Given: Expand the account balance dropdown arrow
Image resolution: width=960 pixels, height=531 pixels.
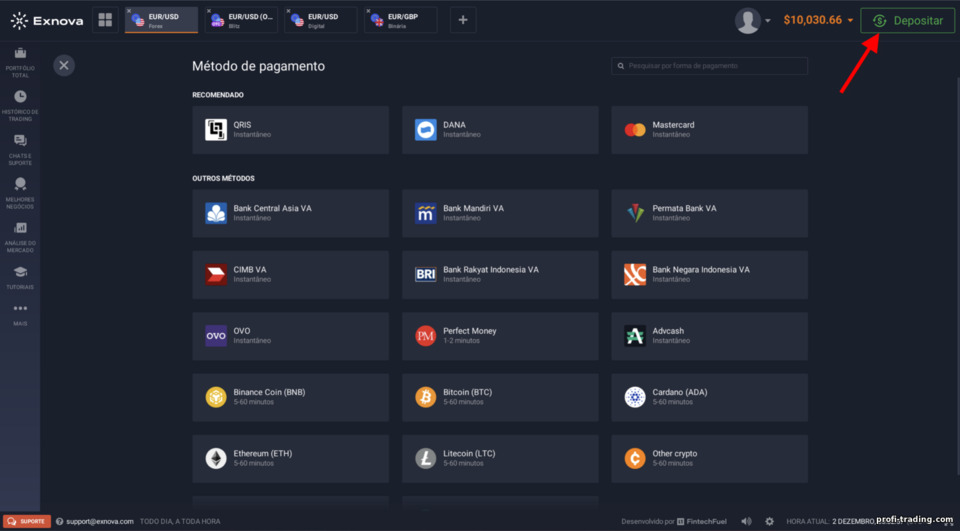Looking at the screenshot, I should [x=850, y=21].
